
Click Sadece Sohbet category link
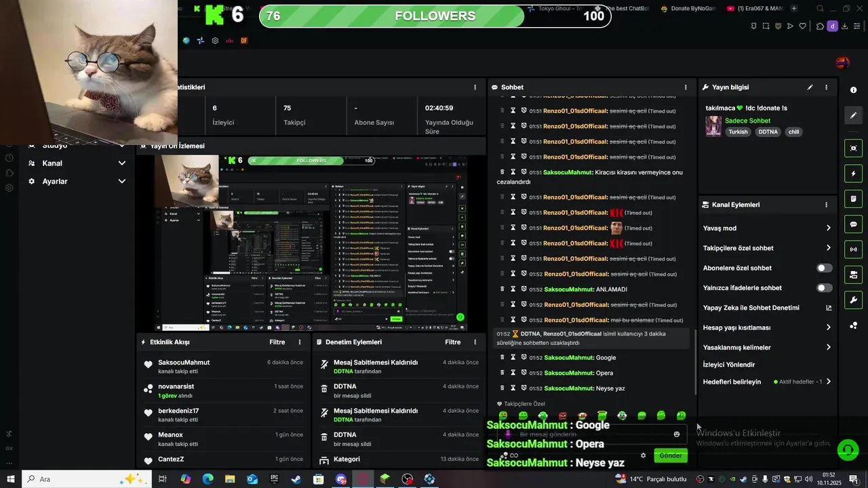(747, 121)
